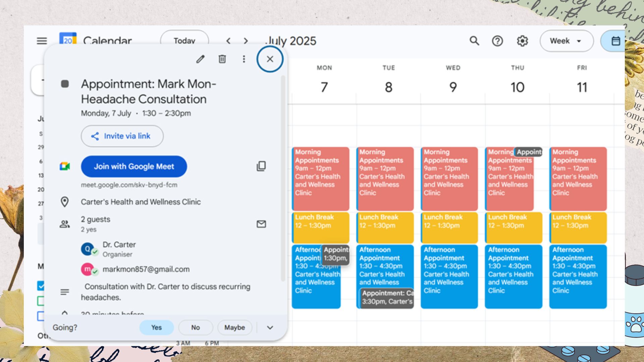Click the July 2025 month title
The width and height of the screenshot is (644, 362).
tap(290, 41)
